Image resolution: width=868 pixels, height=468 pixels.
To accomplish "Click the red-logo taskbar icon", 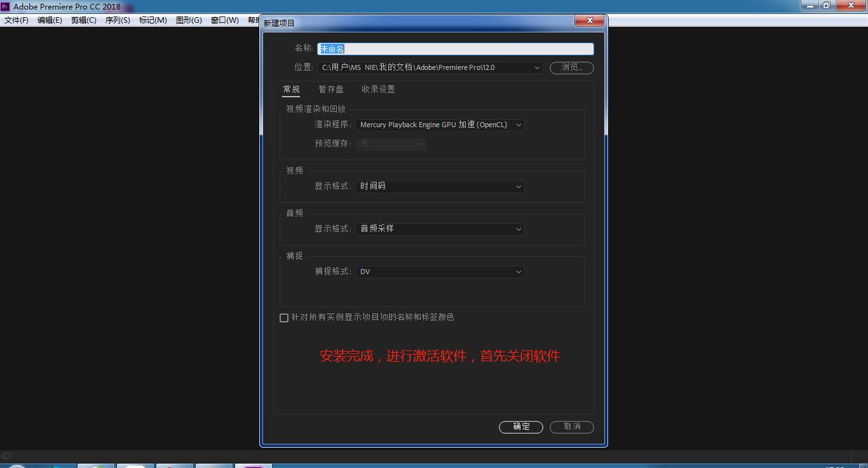I will 175,466.
